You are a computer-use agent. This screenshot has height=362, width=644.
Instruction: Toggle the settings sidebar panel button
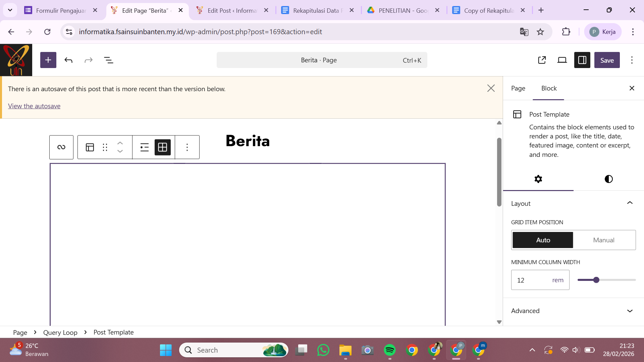pos(582,60)
